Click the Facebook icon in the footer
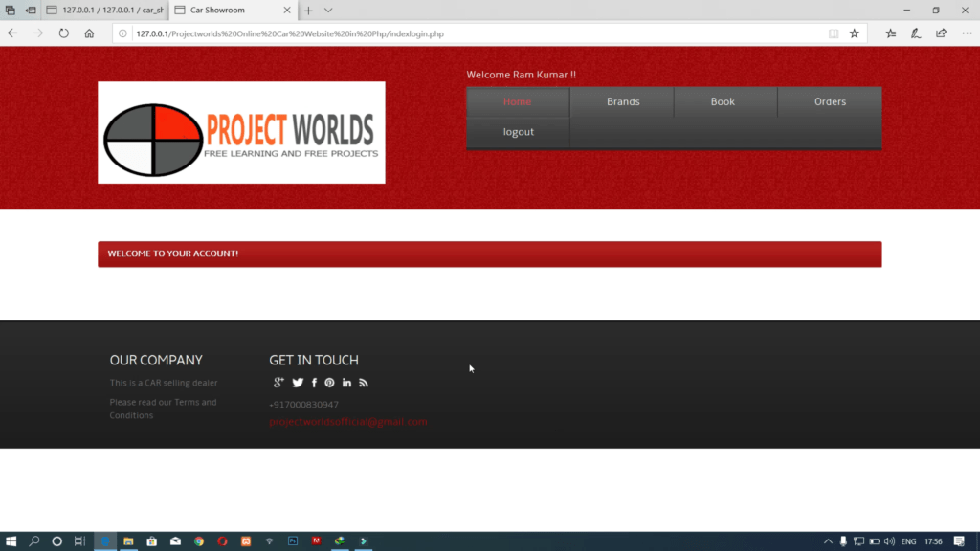This screenshot has width=980, height=551. coord(314,382)
